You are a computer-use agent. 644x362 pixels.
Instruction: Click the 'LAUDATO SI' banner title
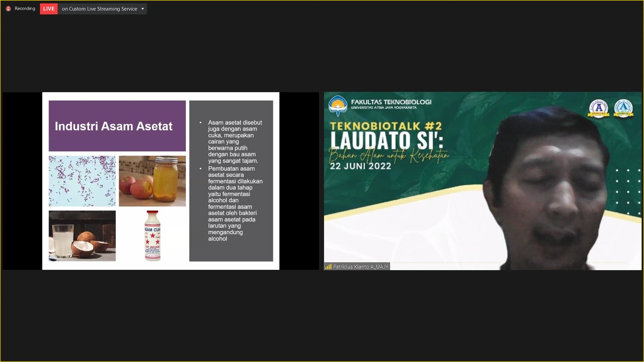pyautogui.click(x=387, y=141)
